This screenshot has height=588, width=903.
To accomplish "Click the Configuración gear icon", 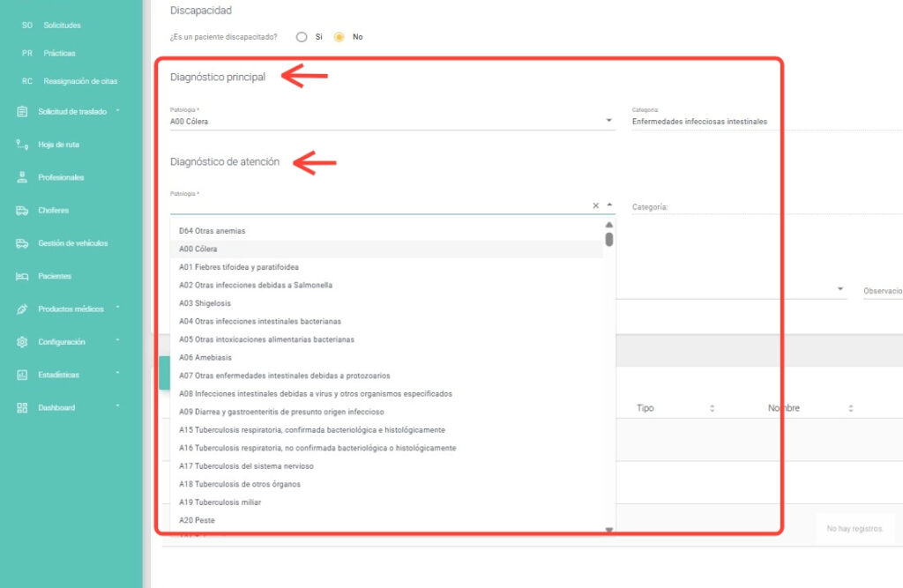I will coord(22,342).
